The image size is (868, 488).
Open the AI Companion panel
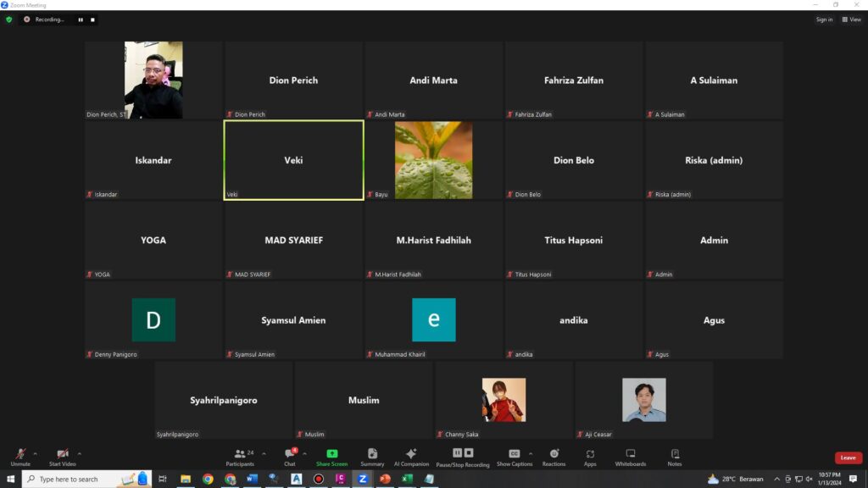[411, 457]
